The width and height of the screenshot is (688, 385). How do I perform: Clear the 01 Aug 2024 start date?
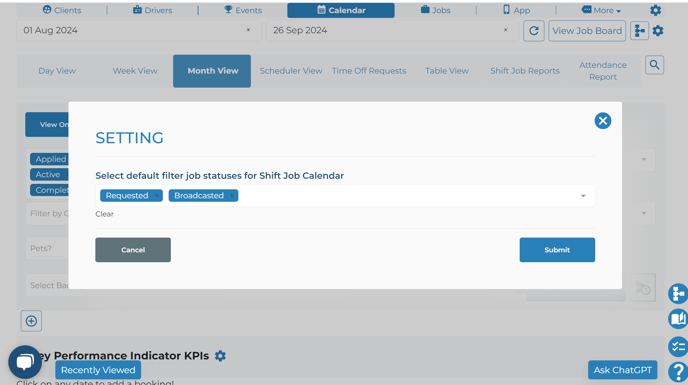(x=248, y=30)
